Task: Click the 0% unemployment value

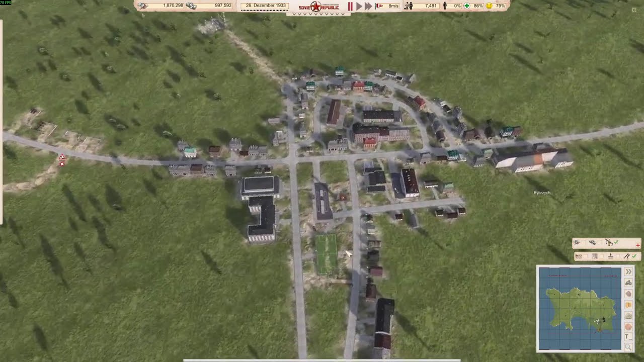Action: pos(457,6)
